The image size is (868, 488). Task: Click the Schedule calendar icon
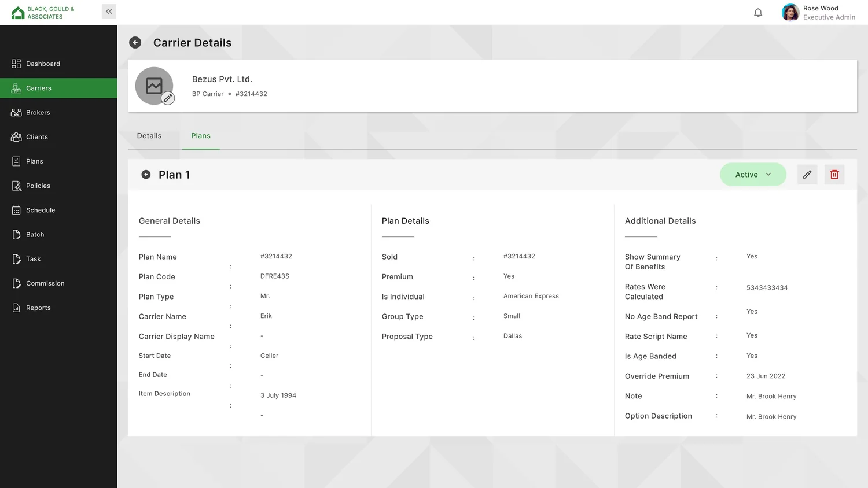16,210
